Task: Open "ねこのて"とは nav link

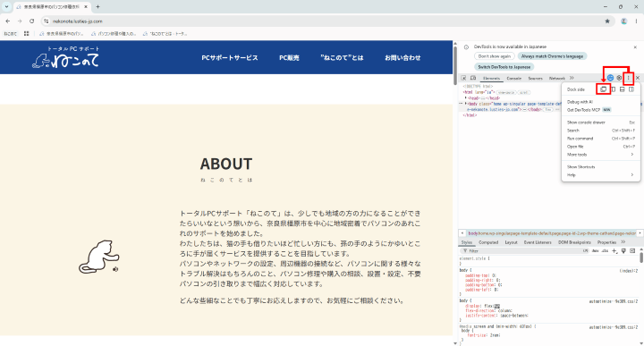Action: tap(342, 58)
